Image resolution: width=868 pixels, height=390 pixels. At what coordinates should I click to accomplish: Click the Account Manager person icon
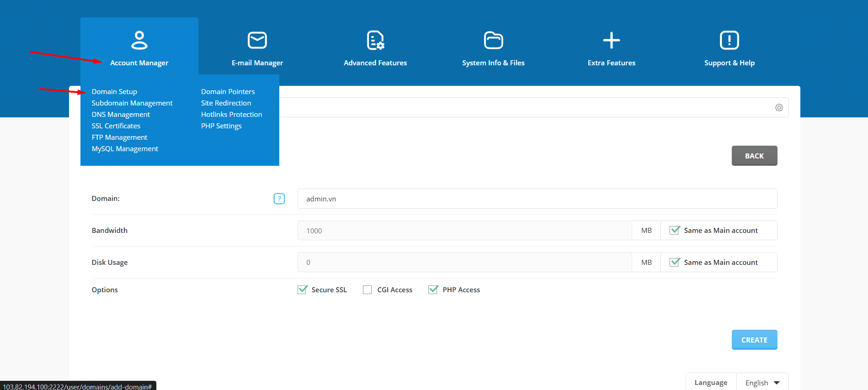[x=139, y=40]
